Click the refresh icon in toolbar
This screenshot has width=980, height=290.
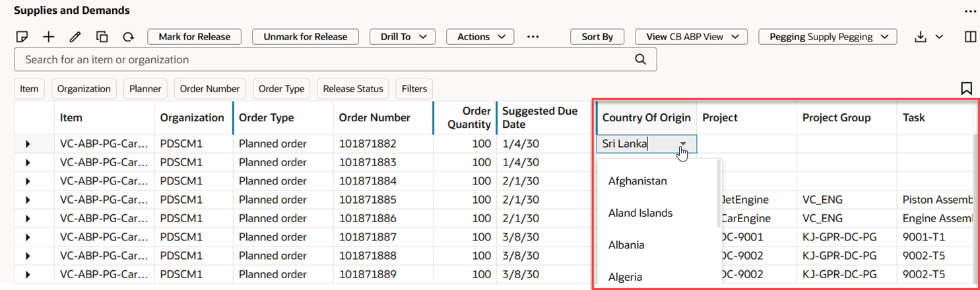pos(129,37)
